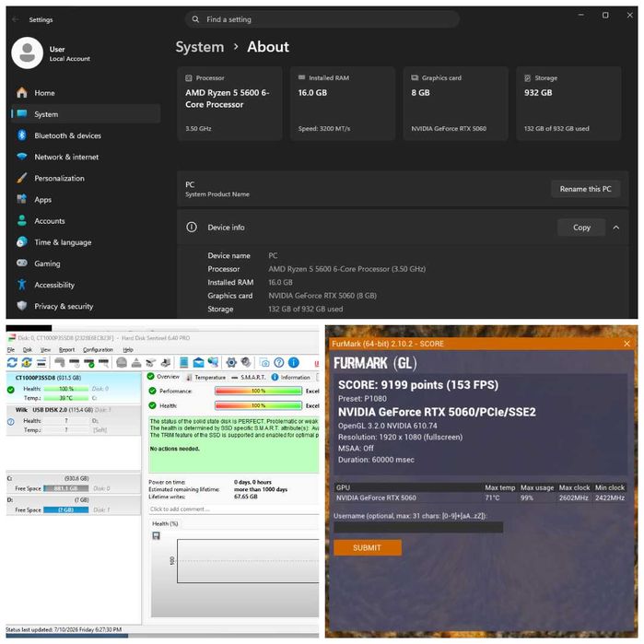Click the Rename this PC button
The height and width of the screenshot is (644, 644).
click(x=585, y=189)
